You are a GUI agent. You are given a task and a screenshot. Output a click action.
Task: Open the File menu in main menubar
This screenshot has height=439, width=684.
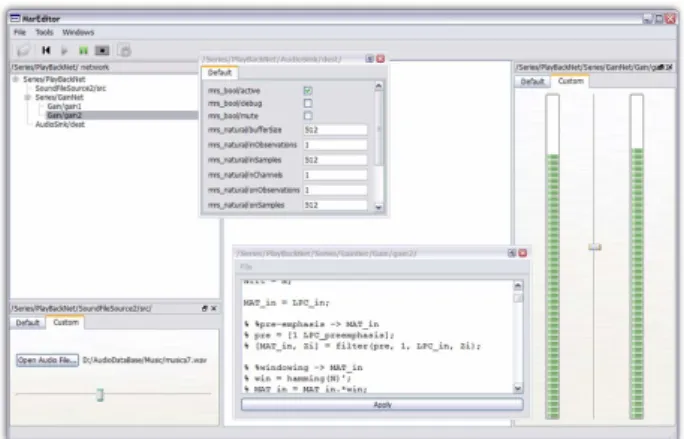(20, 32)
